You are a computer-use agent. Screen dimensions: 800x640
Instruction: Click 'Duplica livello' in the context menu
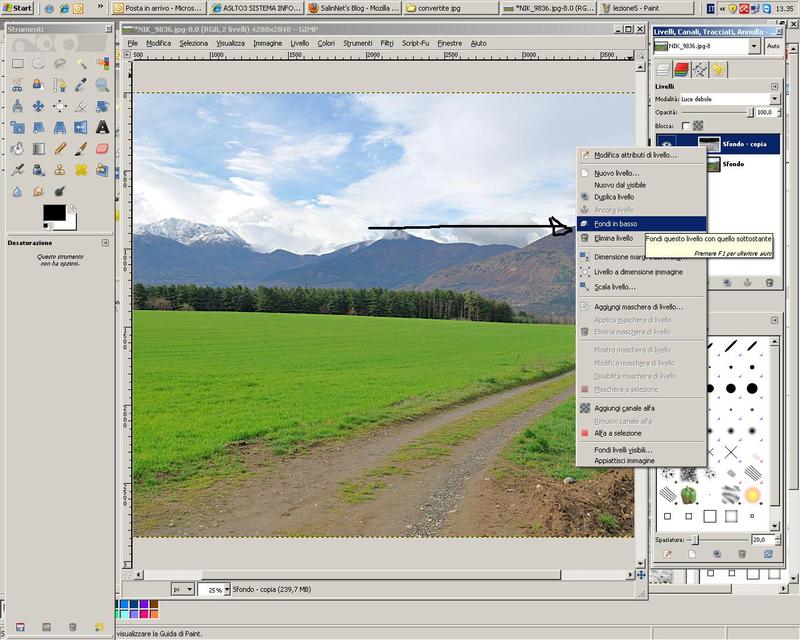coord(614,197)
